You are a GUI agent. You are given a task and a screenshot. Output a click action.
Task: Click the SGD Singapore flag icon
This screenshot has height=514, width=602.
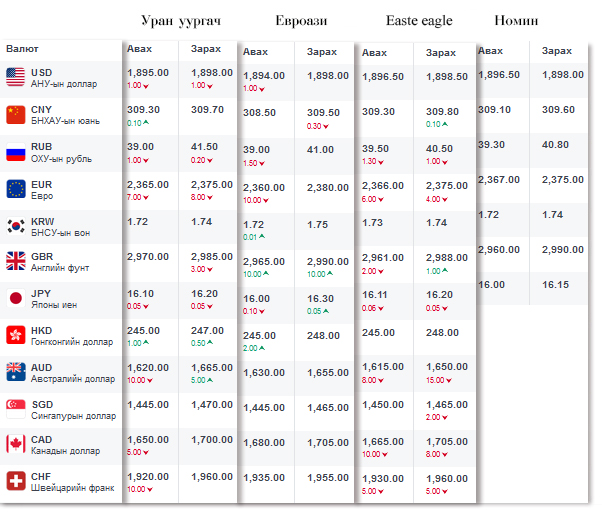pyautogui.click(x=15, y=408)
